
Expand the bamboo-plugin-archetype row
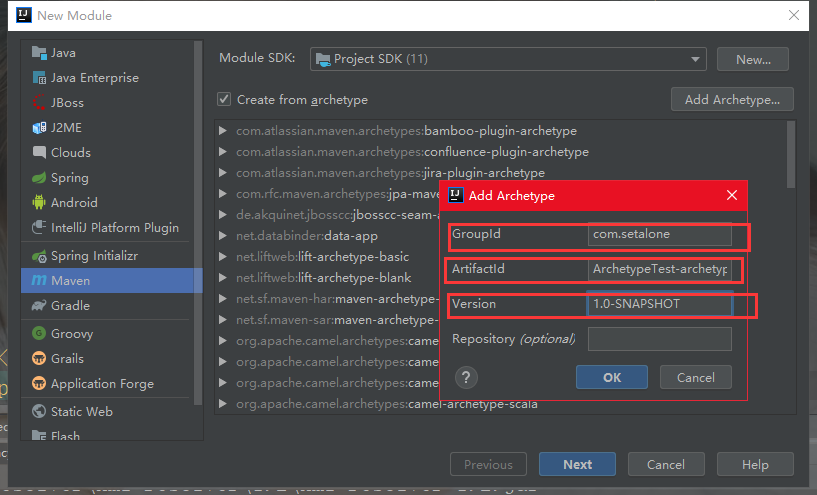tap(223, 130)
